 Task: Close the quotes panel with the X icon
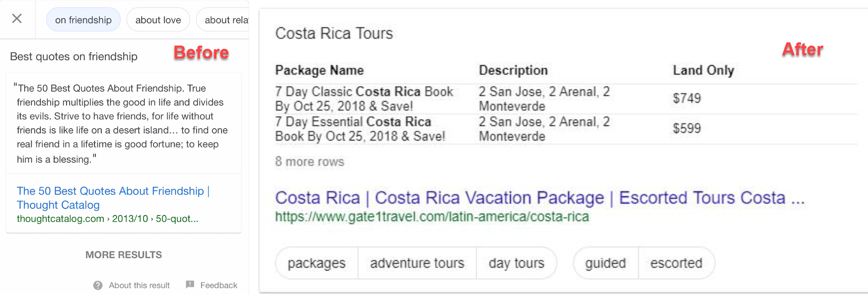[17, 19]
